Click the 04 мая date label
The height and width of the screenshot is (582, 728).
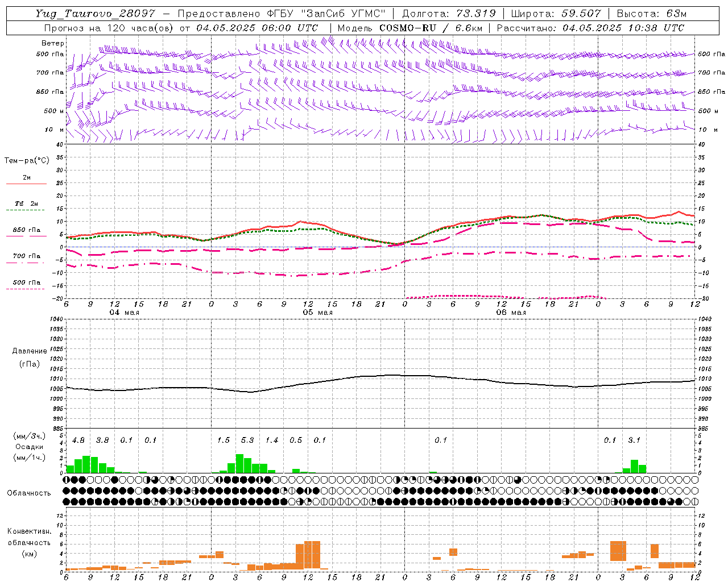pyautogui.click(x=125, y=312)
